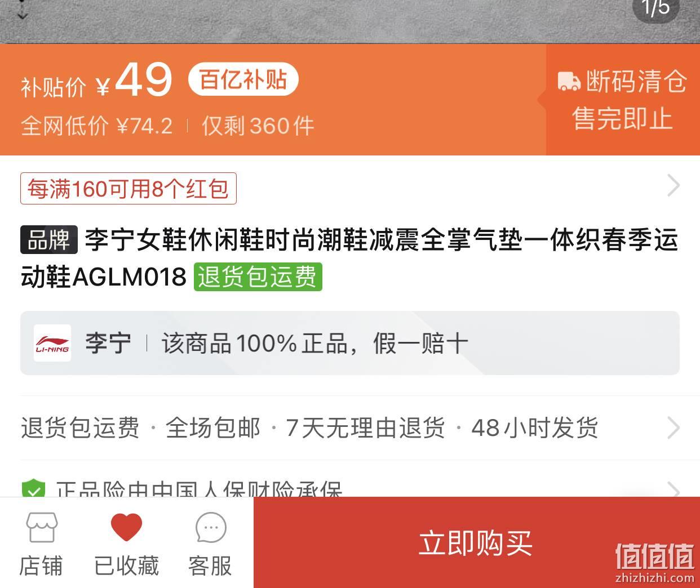Expand the service guarantees row chevron

674,427
